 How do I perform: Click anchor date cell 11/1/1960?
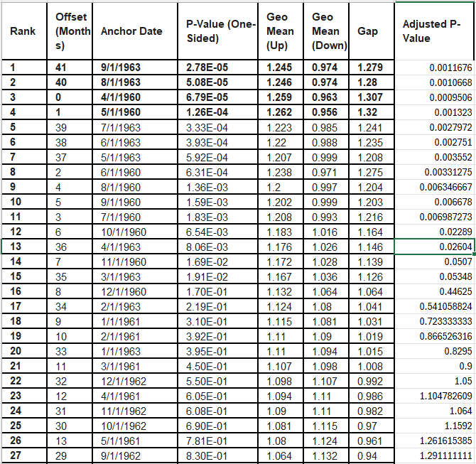coord(135,261)
